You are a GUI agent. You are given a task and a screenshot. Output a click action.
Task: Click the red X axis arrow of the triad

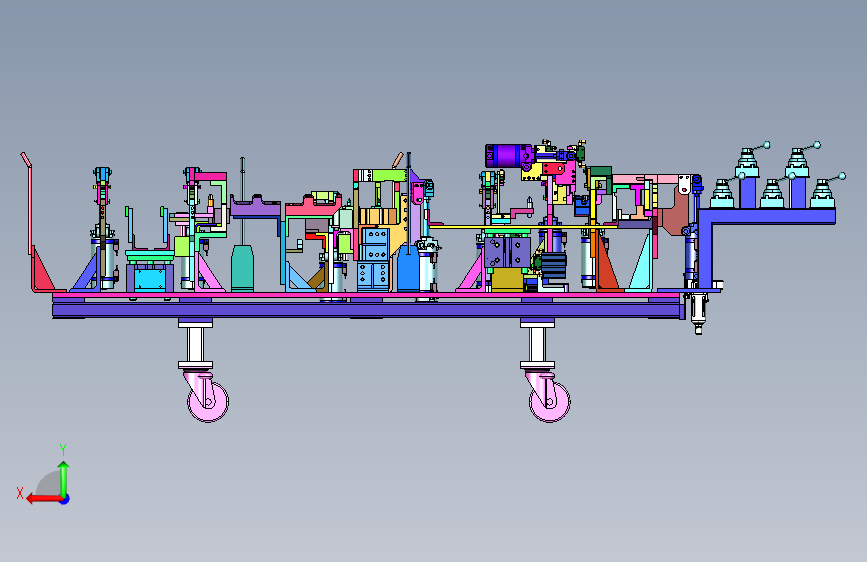[x=44, y=499]
